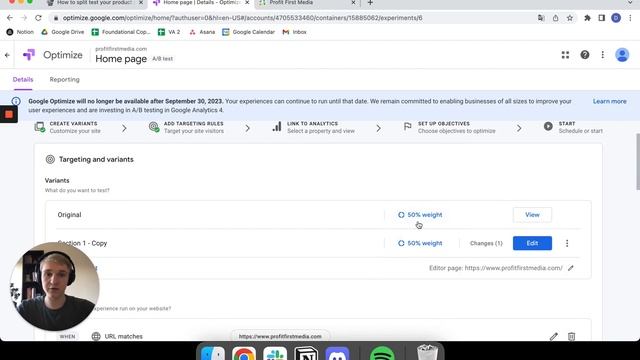Click the globe icon beside URL matches
Viewport: 640px width, 360px height.
click(96, 336)
